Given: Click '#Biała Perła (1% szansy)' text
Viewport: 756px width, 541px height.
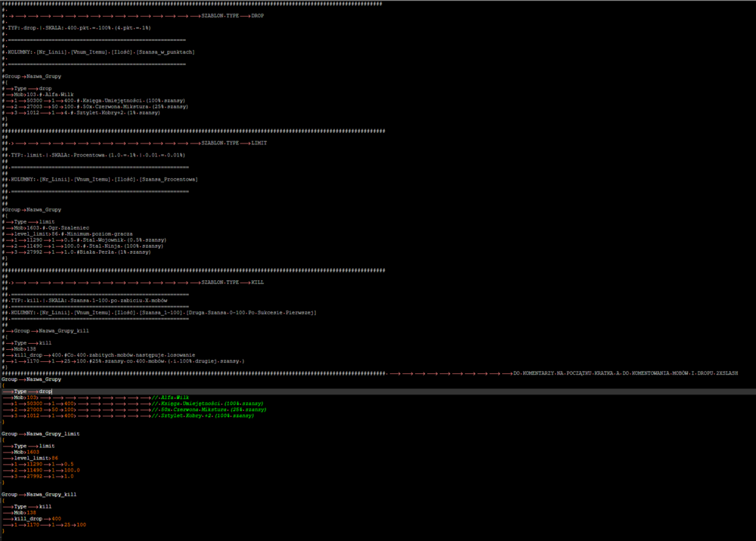Looking at the screenshot, I should (113, 252).
